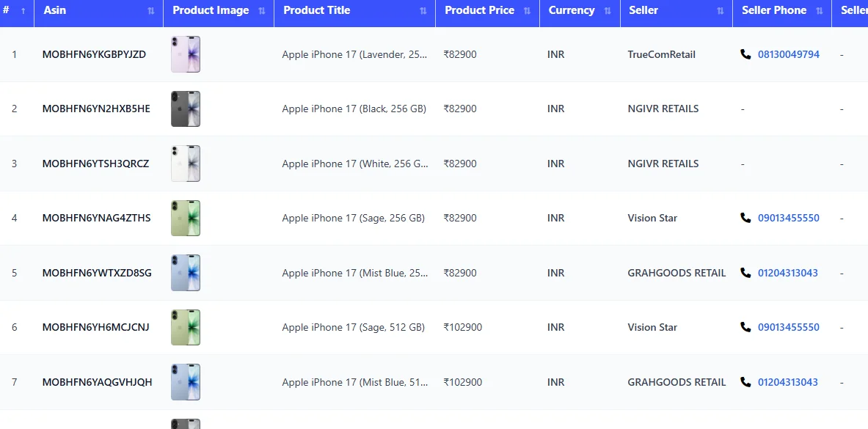The width and height of the screenshot is (868, 429).
Task: Open Lavender iPhone 17 product thumbnail
Action: (x=186, y=54)
